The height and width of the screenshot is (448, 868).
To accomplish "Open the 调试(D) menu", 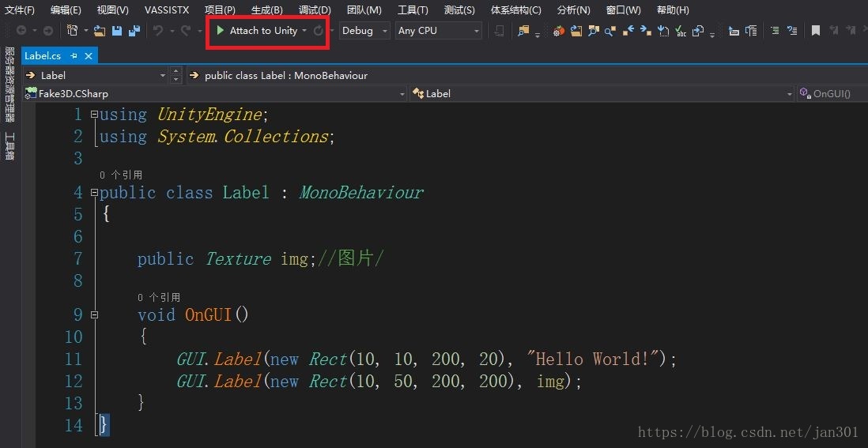I will 315,10.
